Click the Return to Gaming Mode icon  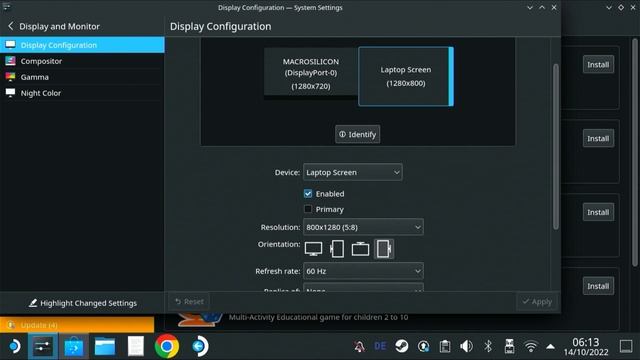[x=200, y=347]
